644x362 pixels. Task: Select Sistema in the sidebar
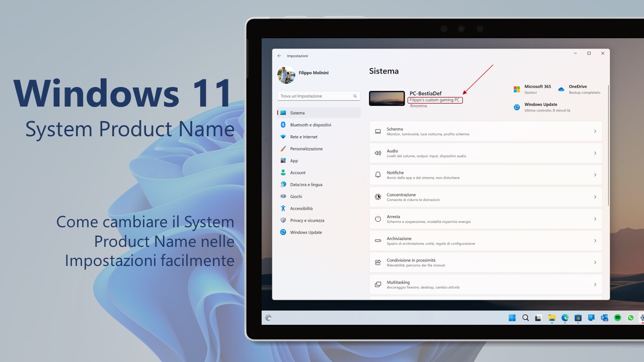coord(318,113)
